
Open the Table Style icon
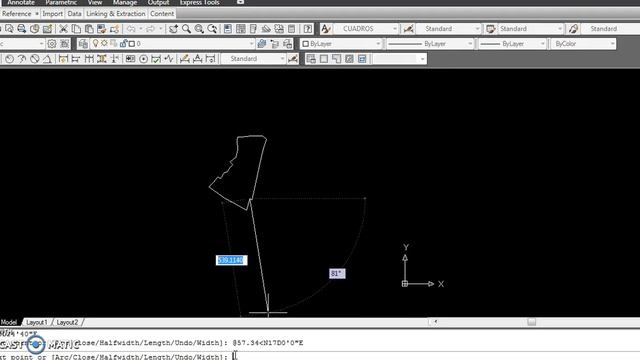490,29
